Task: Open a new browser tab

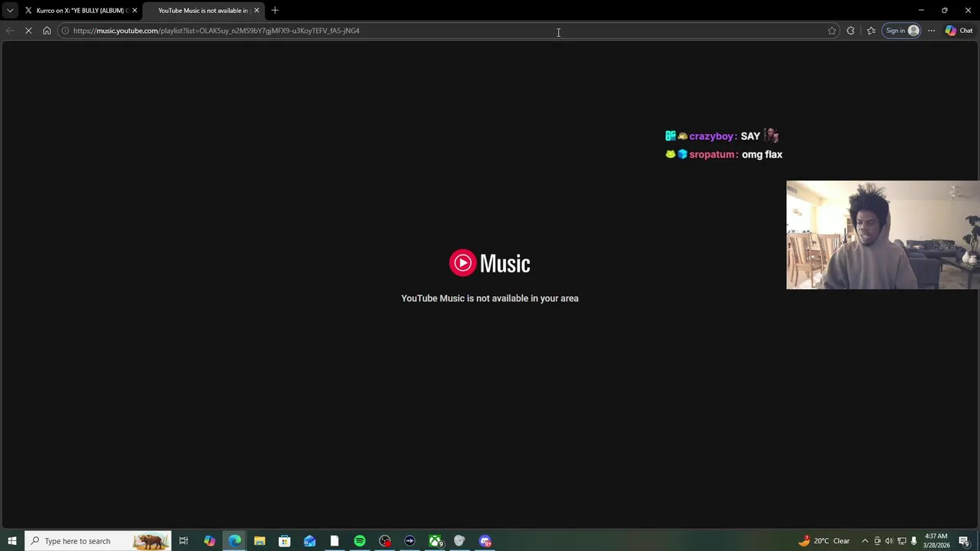Action: (275, 10)
